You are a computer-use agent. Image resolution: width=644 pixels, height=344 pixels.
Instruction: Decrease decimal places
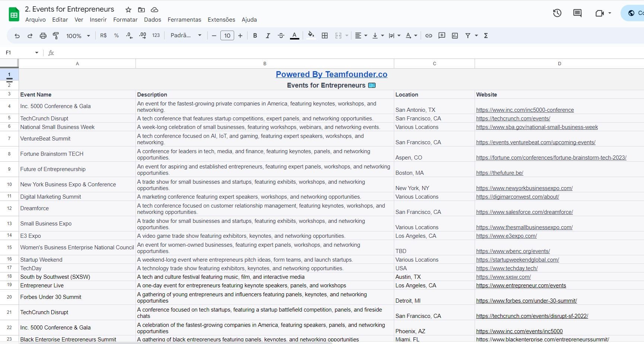[129, 35]
